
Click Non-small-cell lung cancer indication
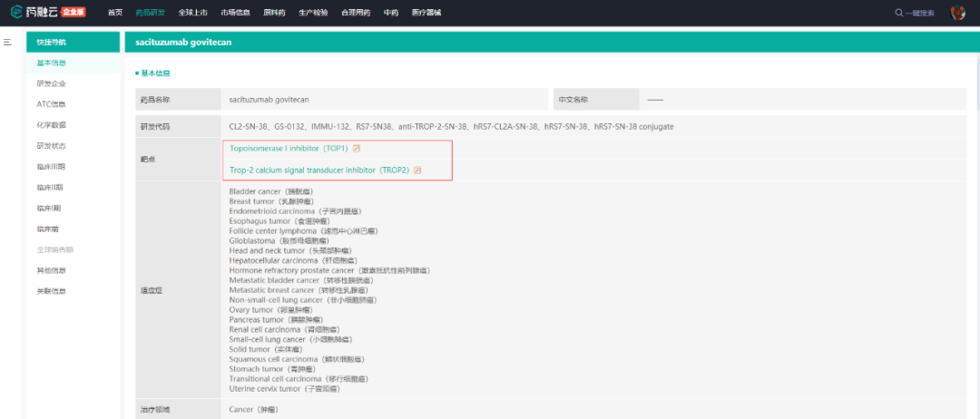click(302, 300)
